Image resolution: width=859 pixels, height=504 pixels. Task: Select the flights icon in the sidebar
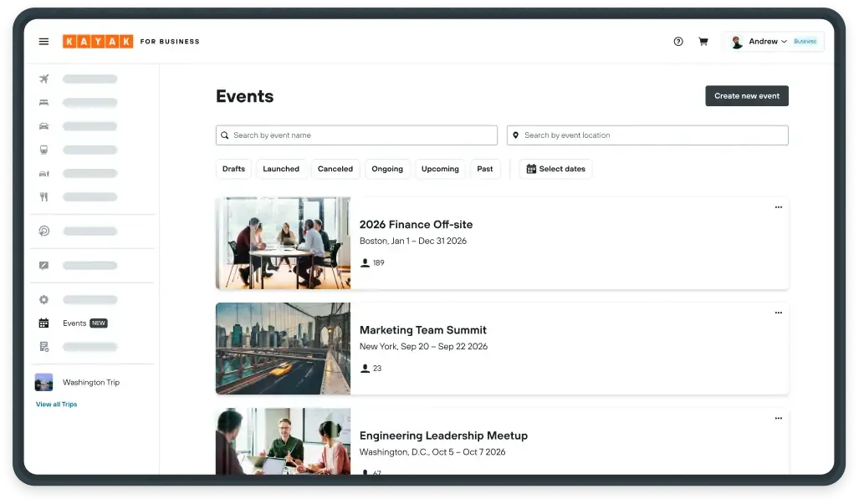click(43, 79)
